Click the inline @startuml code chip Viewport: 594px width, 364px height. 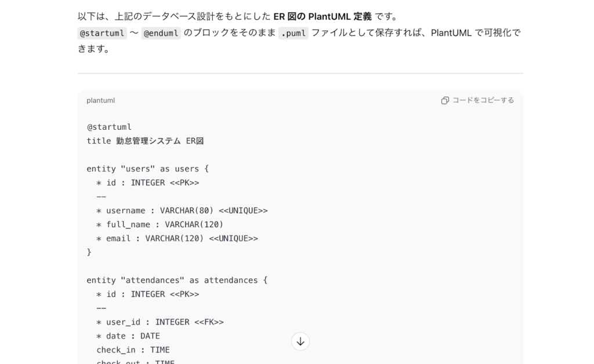point(102,33)
